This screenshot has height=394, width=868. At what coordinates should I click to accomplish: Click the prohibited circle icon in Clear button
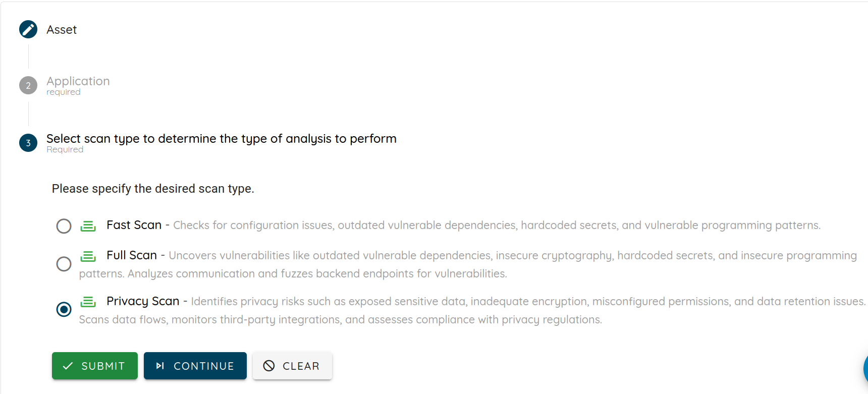(x=269, y=366)
